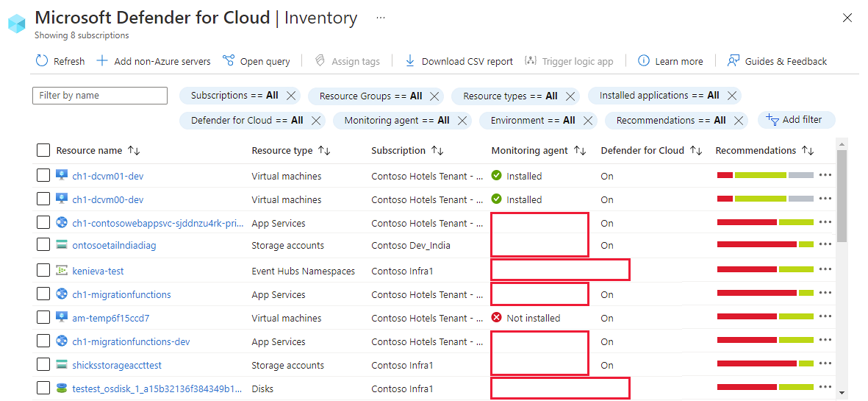Click the Download CSV report icon

(x=410, y=61)
